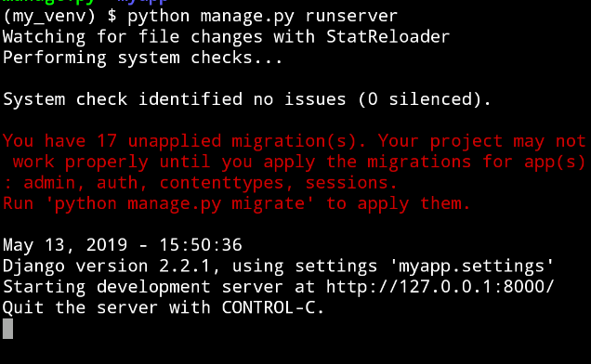This screenshot has height=364, width=591.
Task: Click the 'myapp.settings' quoted text
Action: point(471,266)
